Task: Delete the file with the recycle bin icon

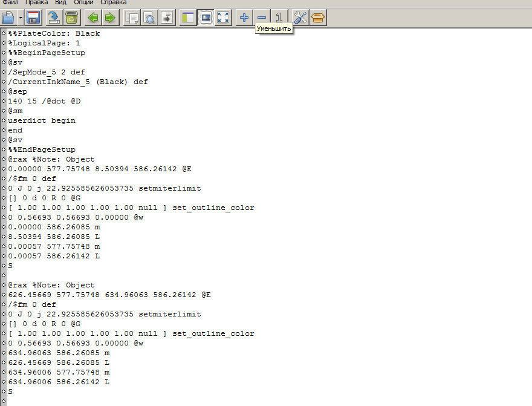Action: tap(71, 18)
